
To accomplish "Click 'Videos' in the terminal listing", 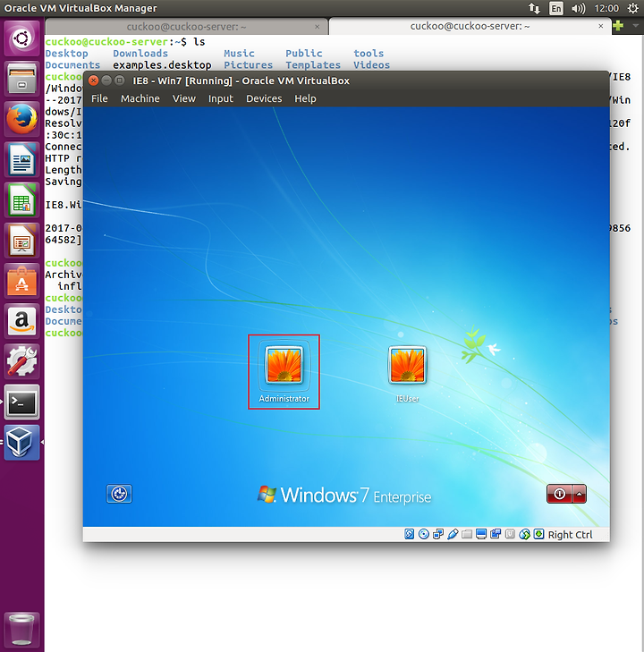I will click(372, 65).
